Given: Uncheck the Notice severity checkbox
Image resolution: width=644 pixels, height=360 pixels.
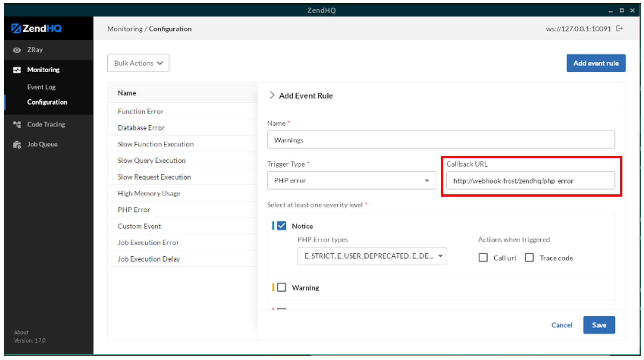Looking at the screenshot, I should pyautogui.click(x=281, y=226).
